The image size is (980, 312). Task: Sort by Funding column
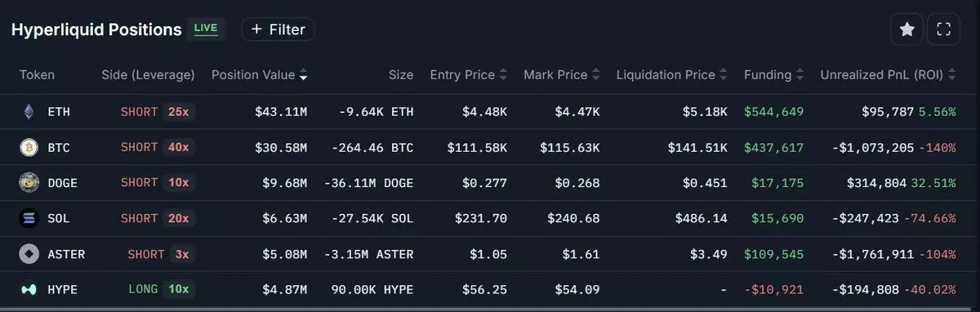pyautogui.click(x=773, y=75)
